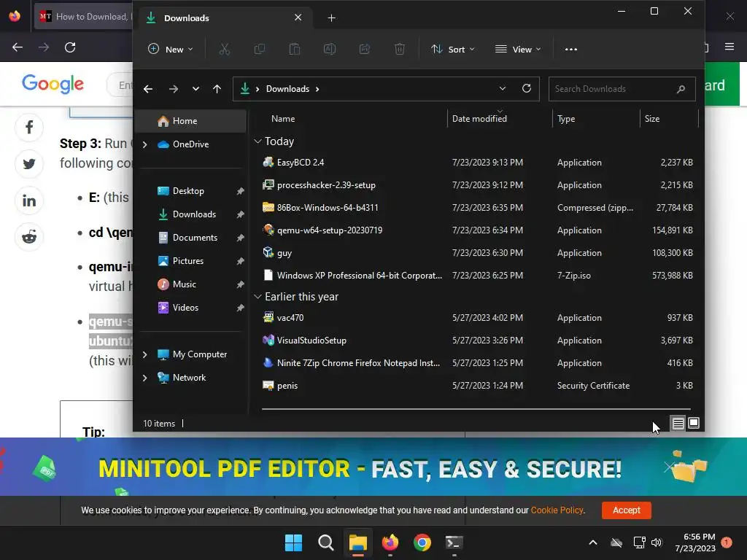Screen dimensions: 747x560
Task: Click Downloads in the address breadcrumb
Action: click(x=287, y=89)
